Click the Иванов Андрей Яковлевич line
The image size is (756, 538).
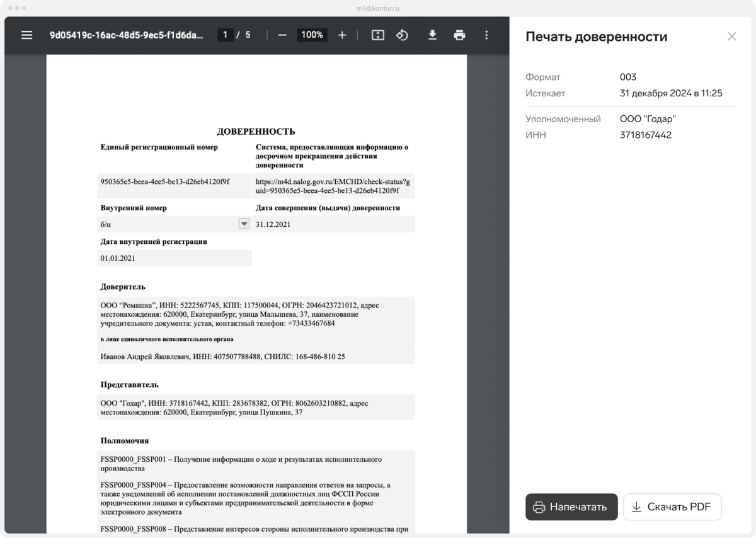[x=222, y=357]
